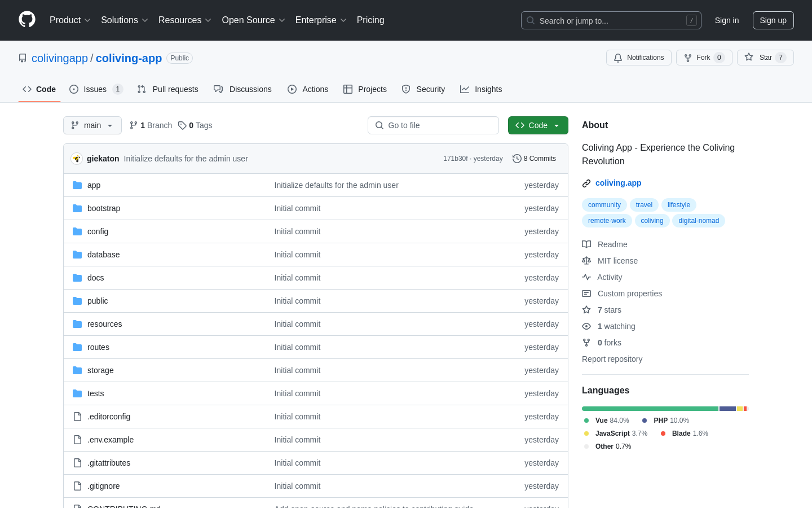Viewport: 812px width, 508px height.
Task: Click the Report repository link
Action: click(612, 359)
